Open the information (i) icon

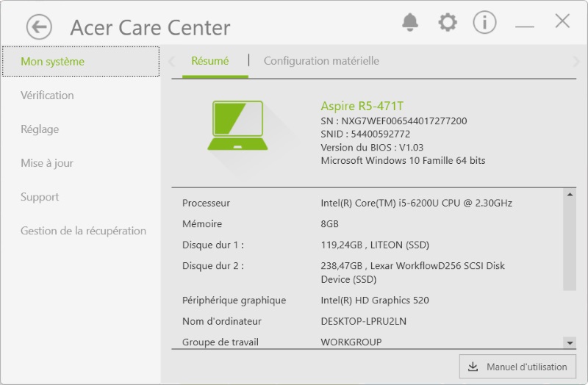click(x=484, y=23)
